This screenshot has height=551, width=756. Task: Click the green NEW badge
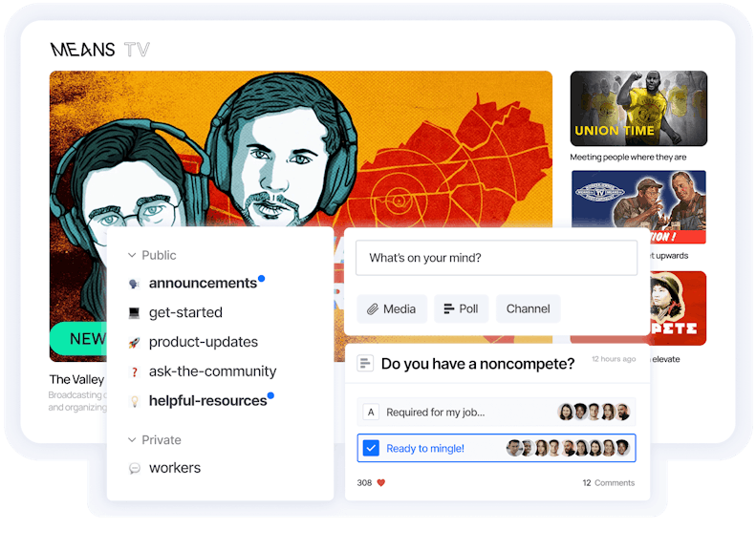click(x=78, y=339)
